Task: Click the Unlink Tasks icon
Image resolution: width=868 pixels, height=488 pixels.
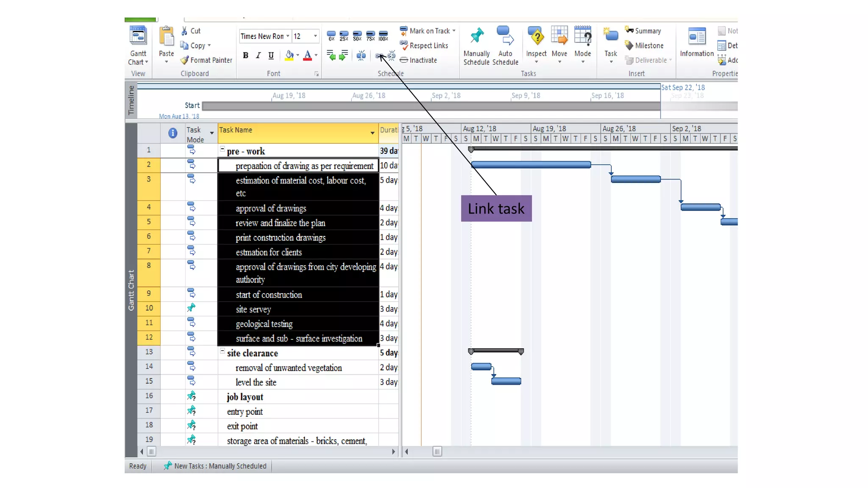Action: pyautogui.click(x=392, y=55)
